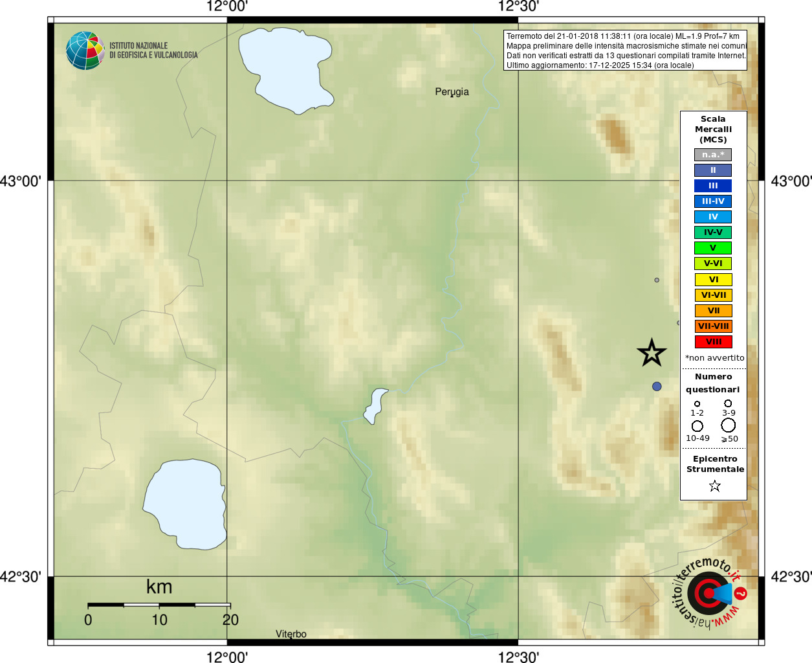Click the small central lake on the map
Screen dimensions: 812x663
click(x=375, y=406)
